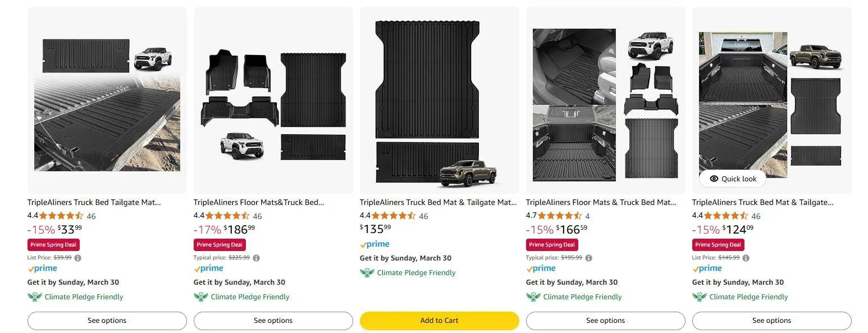See options for the $33.99 Tailgate Mat
The width and height of the screenshot is (868, 333).
click(x=107, y=321)
